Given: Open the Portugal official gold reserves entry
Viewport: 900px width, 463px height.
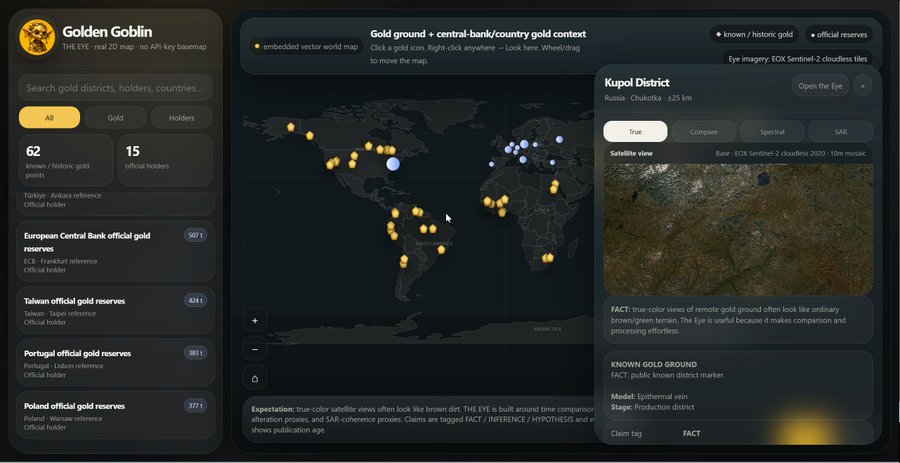Looking at the screenshot, I should [115, 363].
